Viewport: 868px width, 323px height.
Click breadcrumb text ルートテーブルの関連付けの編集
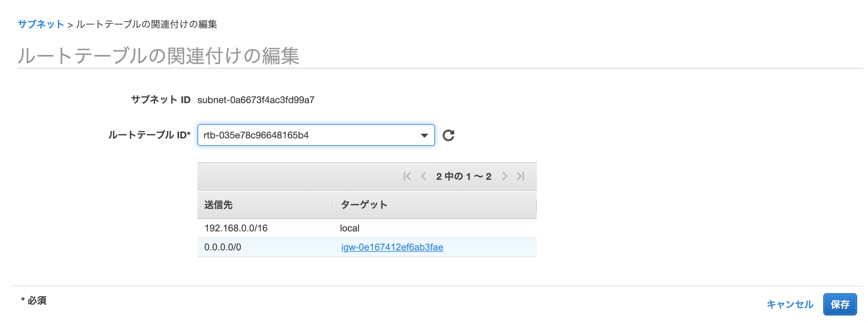[146, 24]
